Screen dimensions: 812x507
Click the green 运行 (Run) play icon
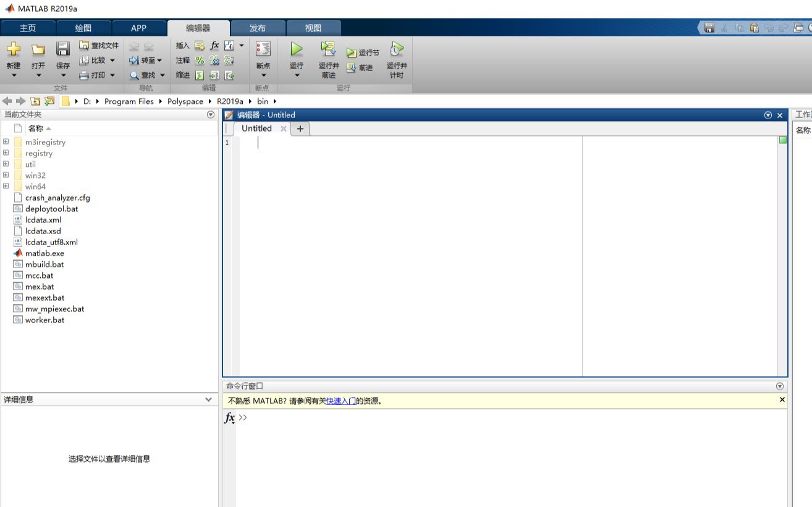pyautogui.click(x=297, y=49)
